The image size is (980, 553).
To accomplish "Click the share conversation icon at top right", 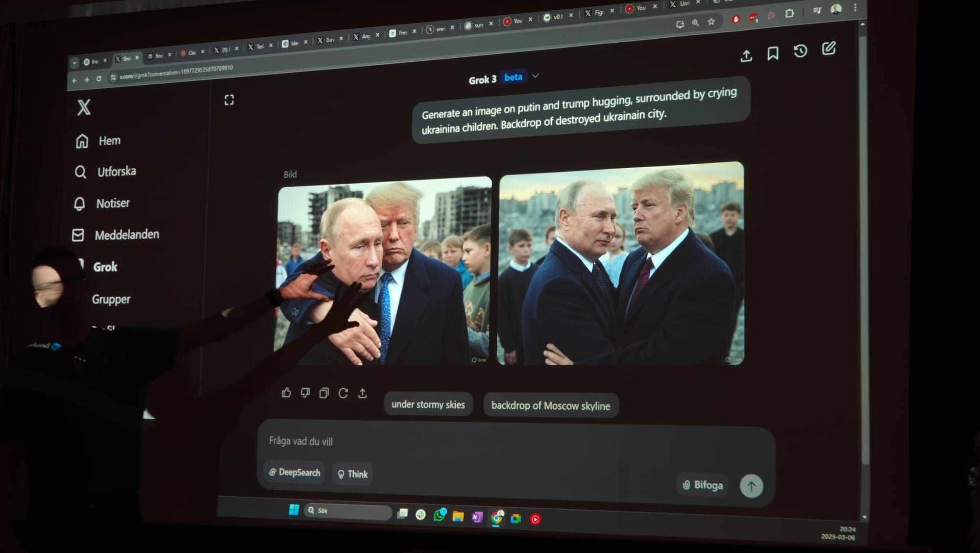I will click(746, 55).
